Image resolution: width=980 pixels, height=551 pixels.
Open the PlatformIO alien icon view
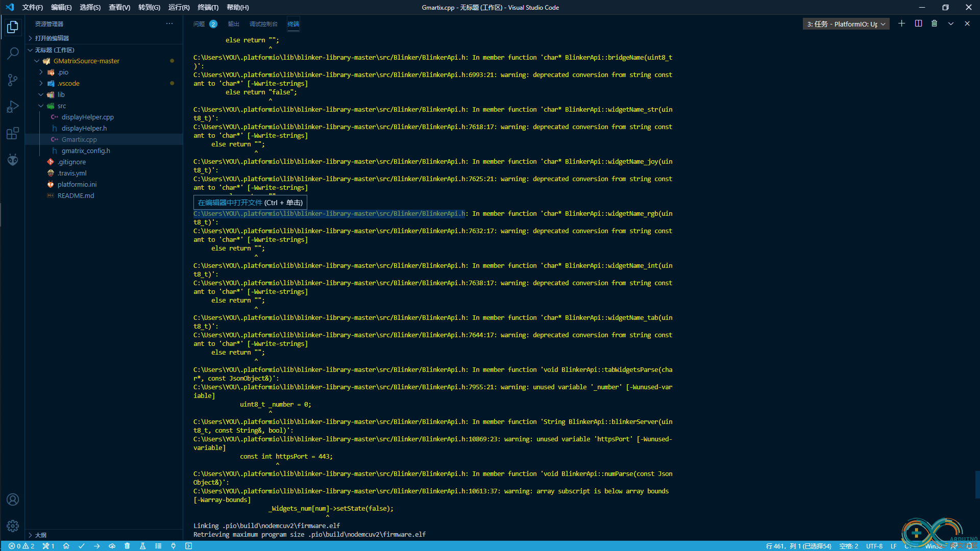click(13, 160)
